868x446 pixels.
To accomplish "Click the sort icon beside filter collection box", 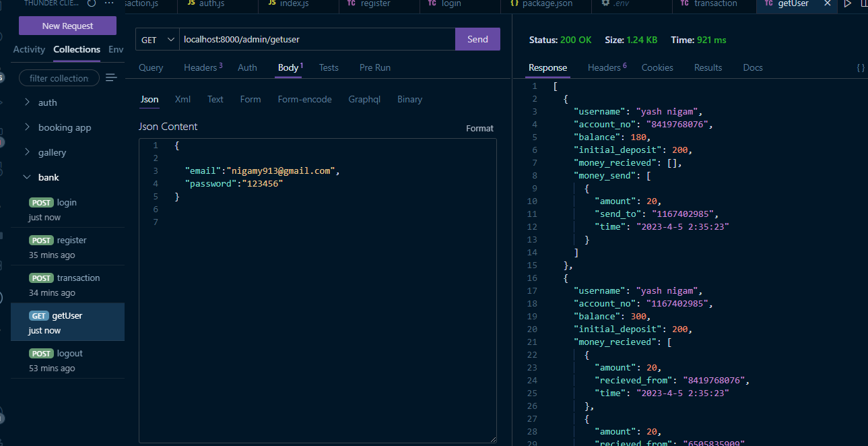I will 110,77.
